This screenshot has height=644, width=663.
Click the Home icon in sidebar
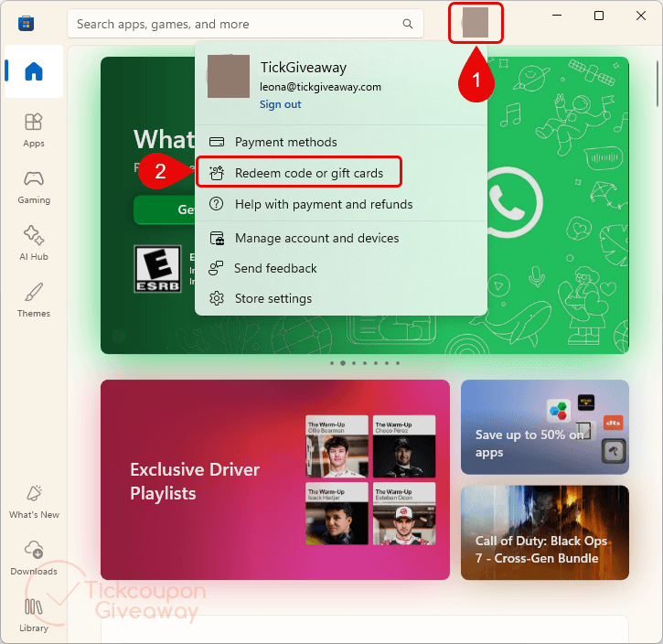tap(34, 71)
